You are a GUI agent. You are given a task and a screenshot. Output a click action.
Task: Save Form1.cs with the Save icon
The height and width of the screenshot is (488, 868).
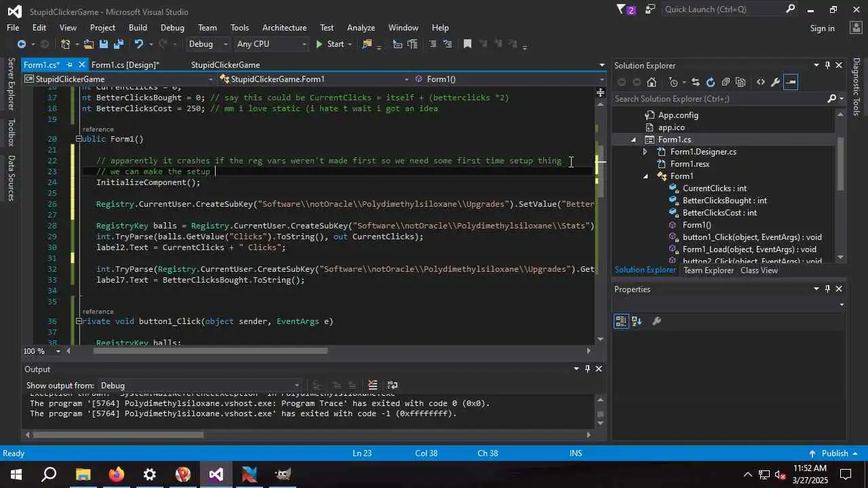pyautogui.click(x=104, y=44)
